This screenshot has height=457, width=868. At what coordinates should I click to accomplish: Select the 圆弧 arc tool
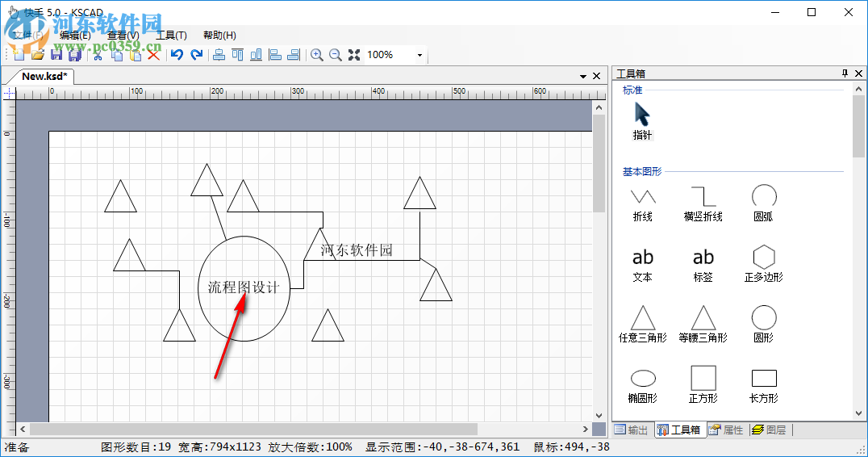[763, 203]
